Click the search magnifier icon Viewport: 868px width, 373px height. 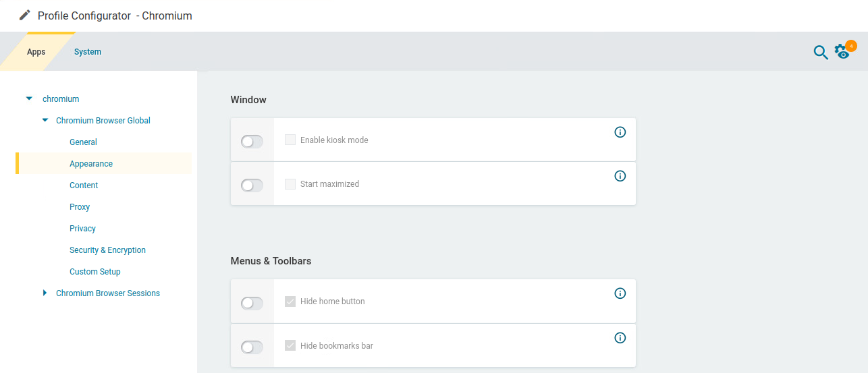(820, 52)
